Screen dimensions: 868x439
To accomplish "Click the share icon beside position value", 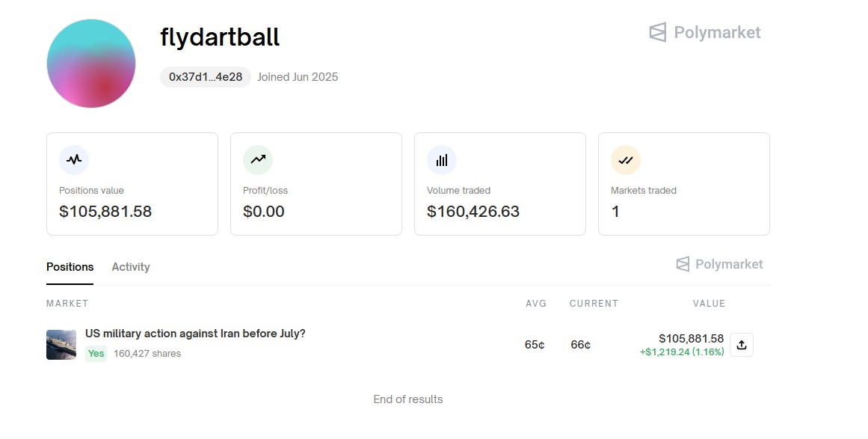I will point(741,345).
